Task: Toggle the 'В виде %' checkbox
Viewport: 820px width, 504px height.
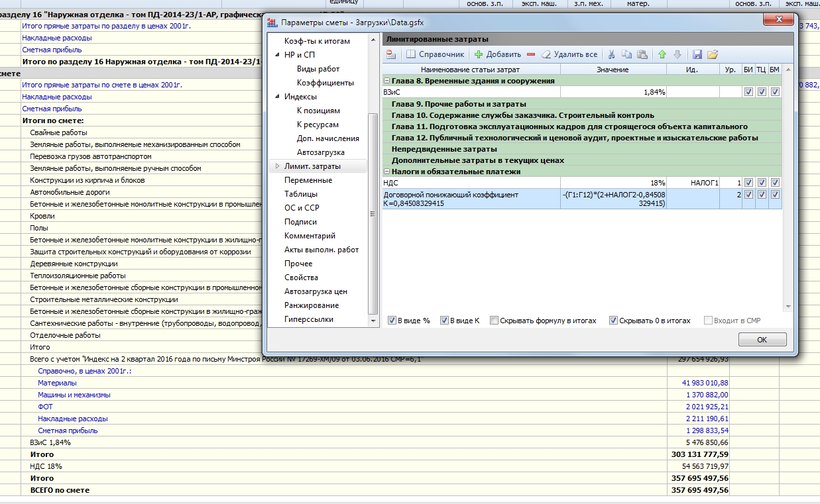Action: coord(392,321)
